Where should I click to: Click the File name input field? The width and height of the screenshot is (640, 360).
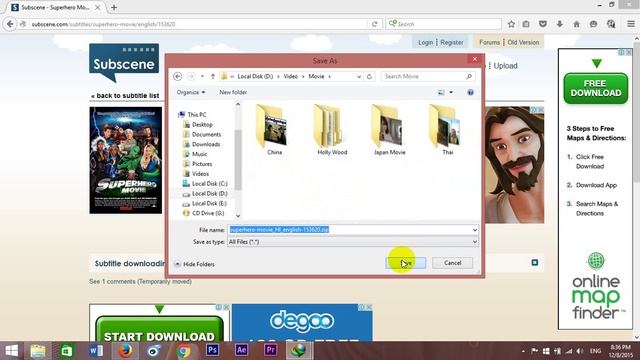[x=349, y=230]
